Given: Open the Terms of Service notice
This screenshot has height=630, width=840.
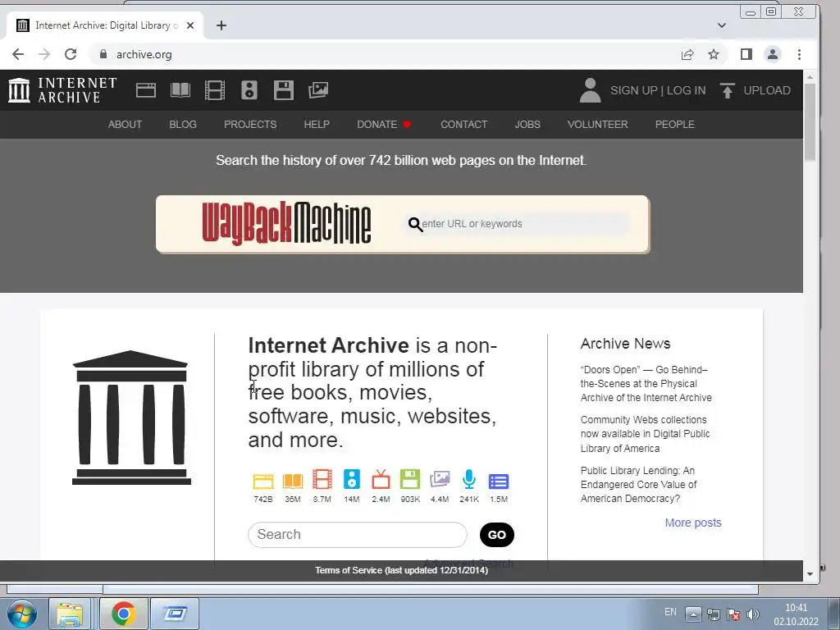Looking at the screenshot, I should pos(401,570).
